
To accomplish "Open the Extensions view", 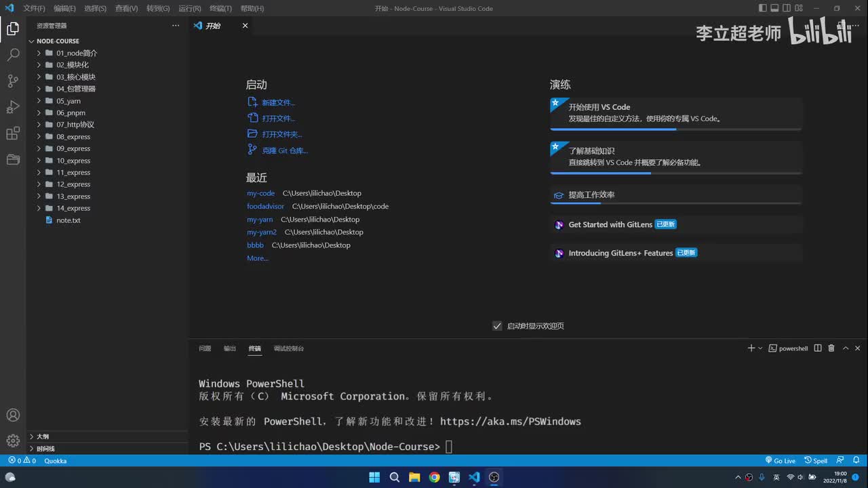I will click(13, 134).
